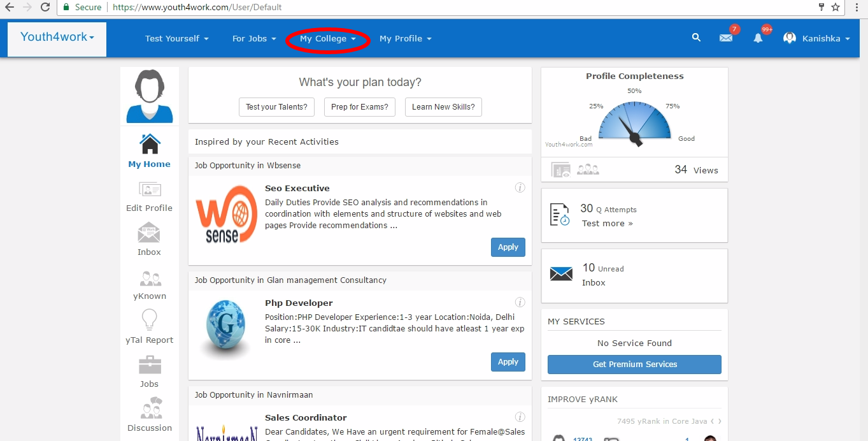This screenshot has height=441, width=868.
Task: Click the browser back arrow
Action: (9, 7)
